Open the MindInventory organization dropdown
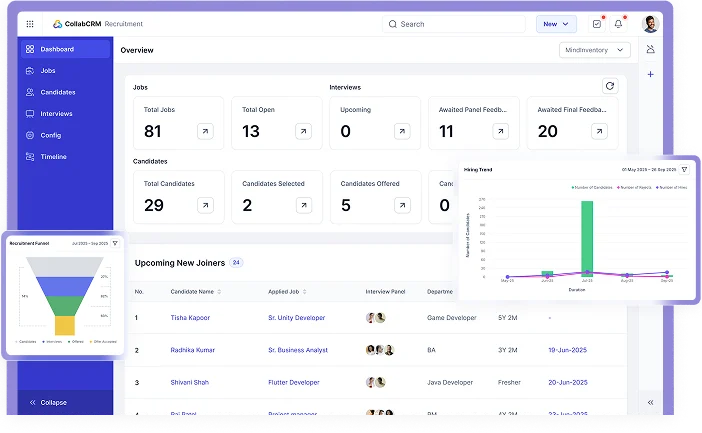Image resolution: width=702 pixels, height=433 pixels. [x=596, y=49]
